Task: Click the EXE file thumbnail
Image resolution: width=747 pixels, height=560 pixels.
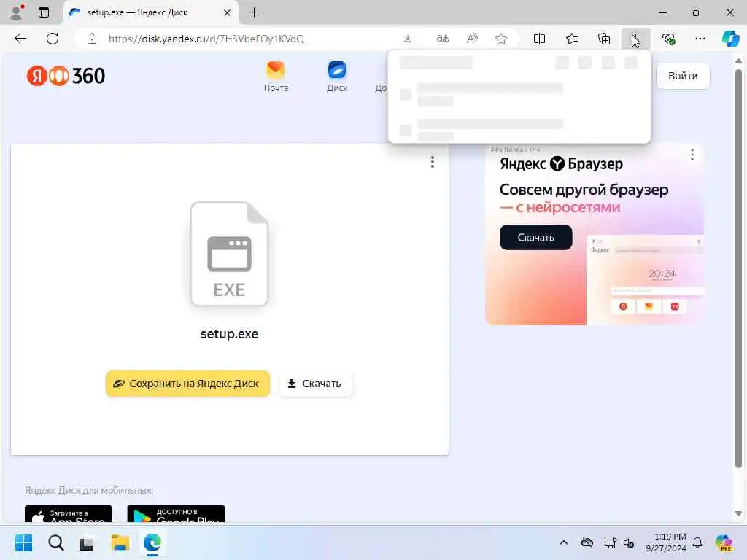Action: coord(229,254)
